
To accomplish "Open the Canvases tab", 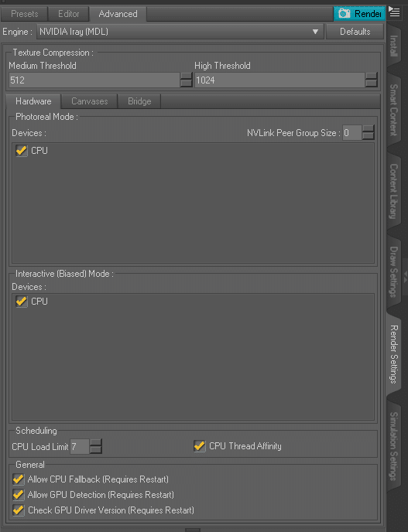I will click(x=89, y=101).
